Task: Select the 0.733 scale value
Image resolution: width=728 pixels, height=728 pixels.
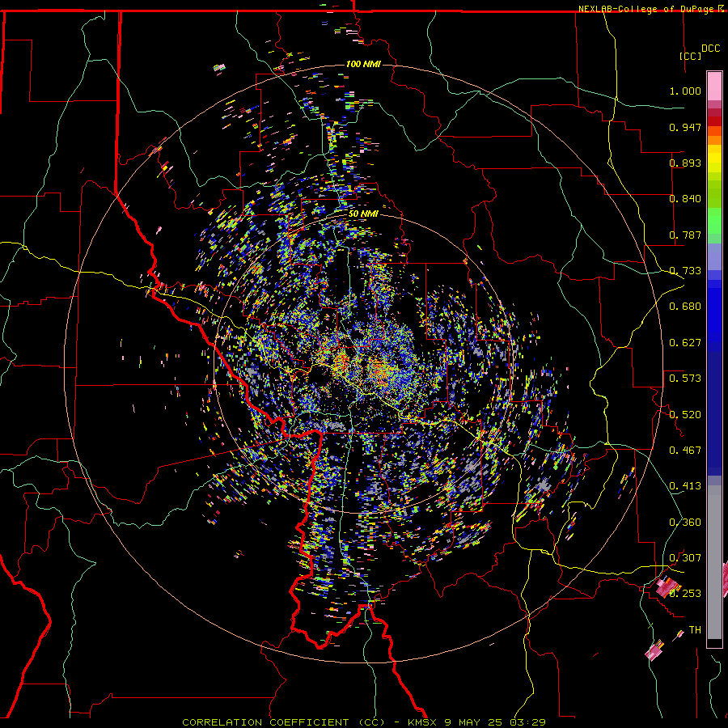Action: [685, 271]
